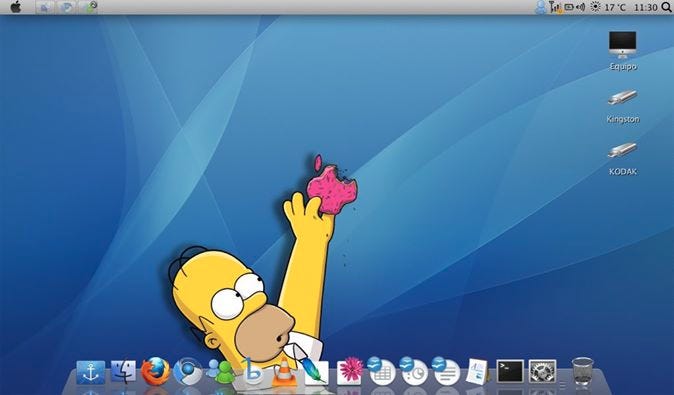Launch the Terminal from the dock
674x395 pixels.
510,371
